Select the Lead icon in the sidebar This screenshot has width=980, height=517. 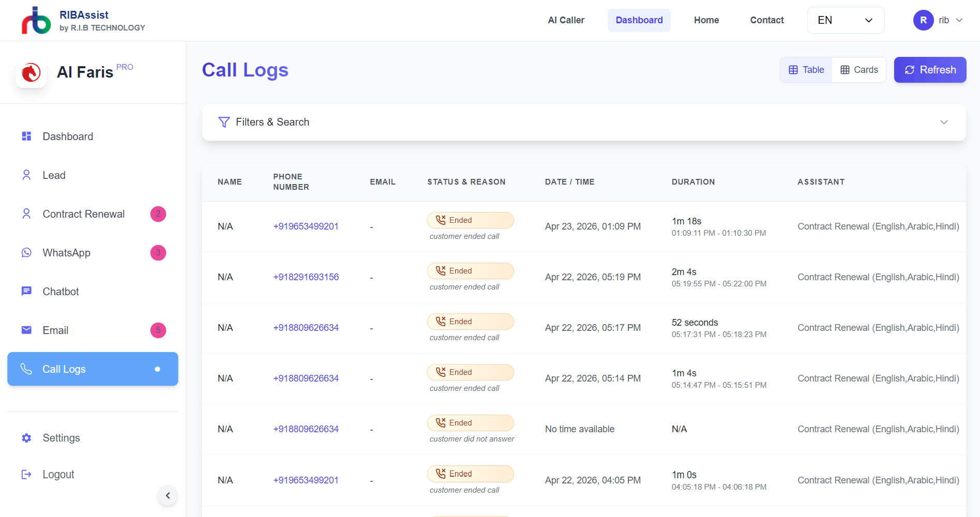26,175
